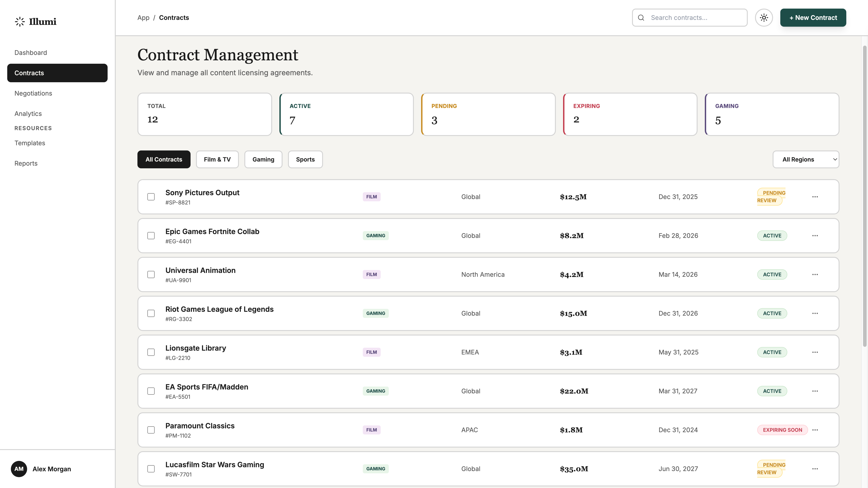
Task: Click the AM user avatar
Action: coord(19,469)
